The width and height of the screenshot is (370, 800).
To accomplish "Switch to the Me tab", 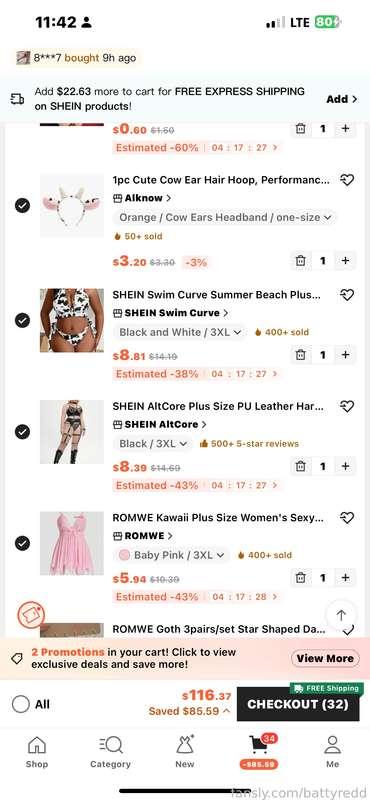I will (333, 752).
